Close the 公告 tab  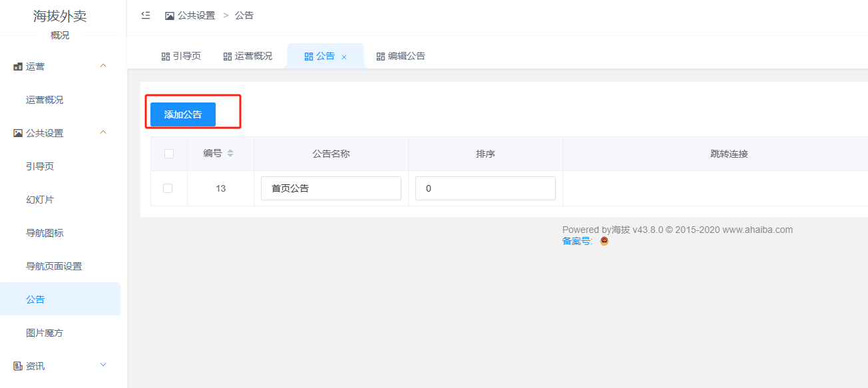click(x=344, y=57)
